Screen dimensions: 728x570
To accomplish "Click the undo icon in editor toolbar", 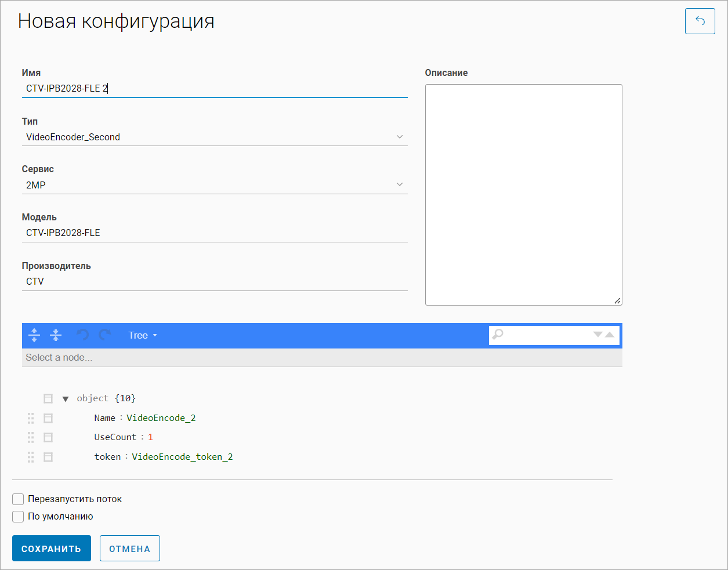I will [x=83, y=335].
